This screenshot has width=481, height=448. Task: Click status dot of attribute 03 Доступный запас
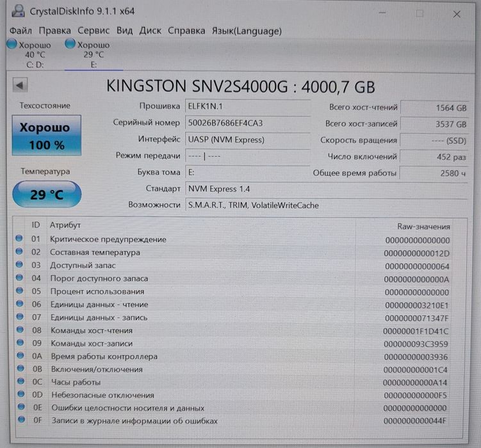tap(19, 264)
